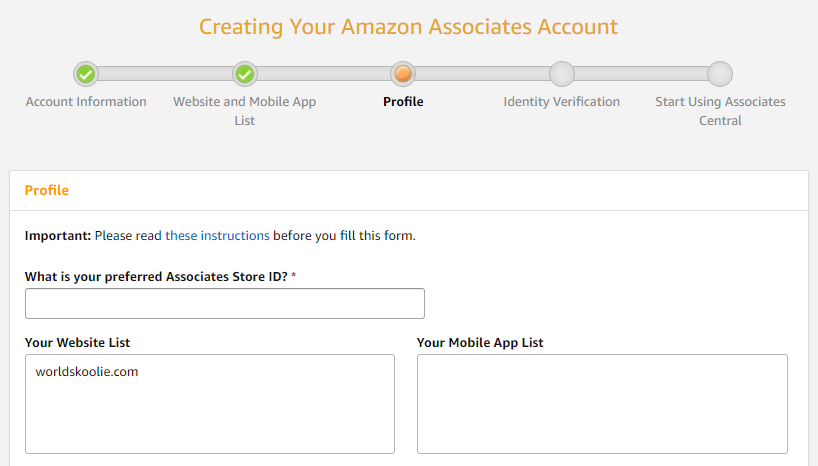Viewport: 818px width, 466px height.
Task: Select the orange Profile step circle
Action: click(x=403, y=74)
